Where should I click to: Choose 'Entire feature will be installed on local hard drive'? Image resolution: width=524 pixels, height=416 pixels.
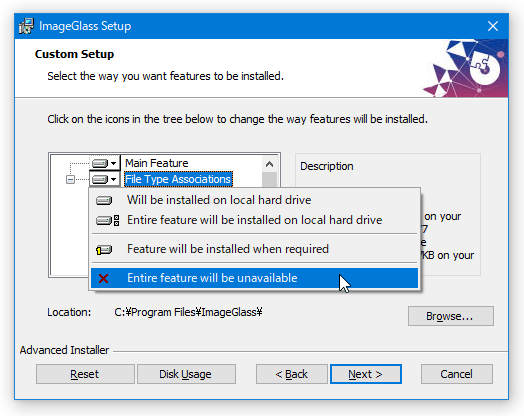click(x=254, y=220)
